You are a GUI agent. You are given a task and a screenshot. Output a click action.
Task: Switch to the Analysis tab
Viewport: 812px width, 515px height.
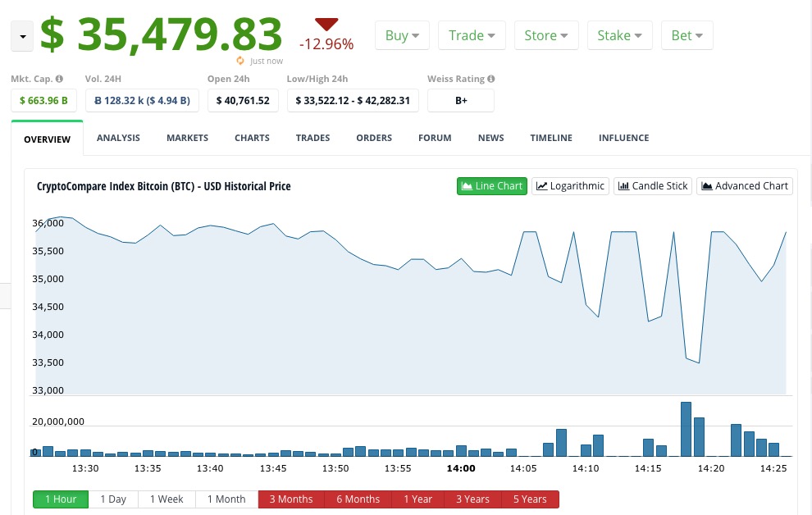[x=118, y=138]
